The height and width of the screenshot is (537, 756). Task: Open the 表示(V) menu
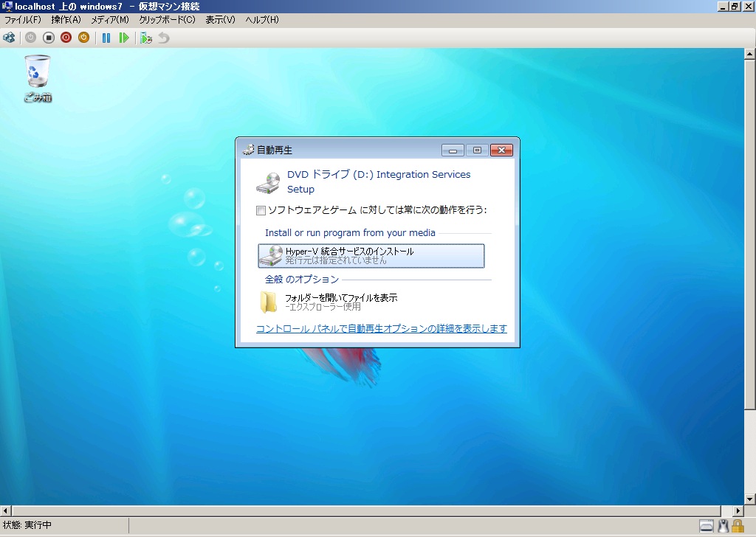tap(220, 20)
